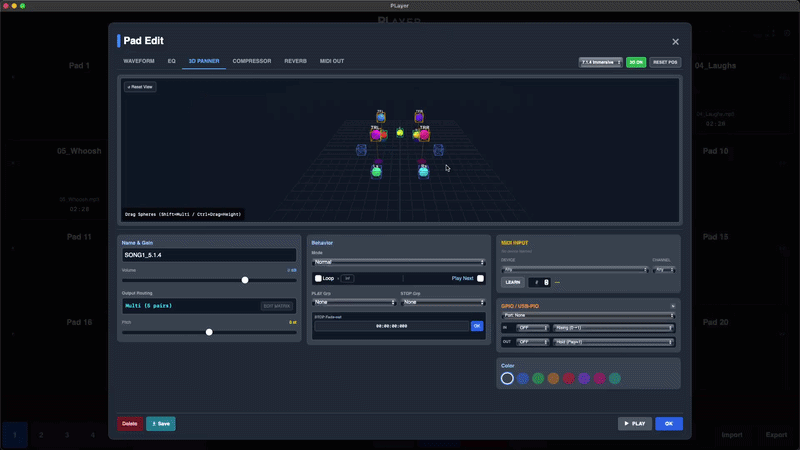Viewport: 800px width, 450px height.
Task: Expand the Behavior Mode dropdown set to Normal
Action: coord(398,262)
